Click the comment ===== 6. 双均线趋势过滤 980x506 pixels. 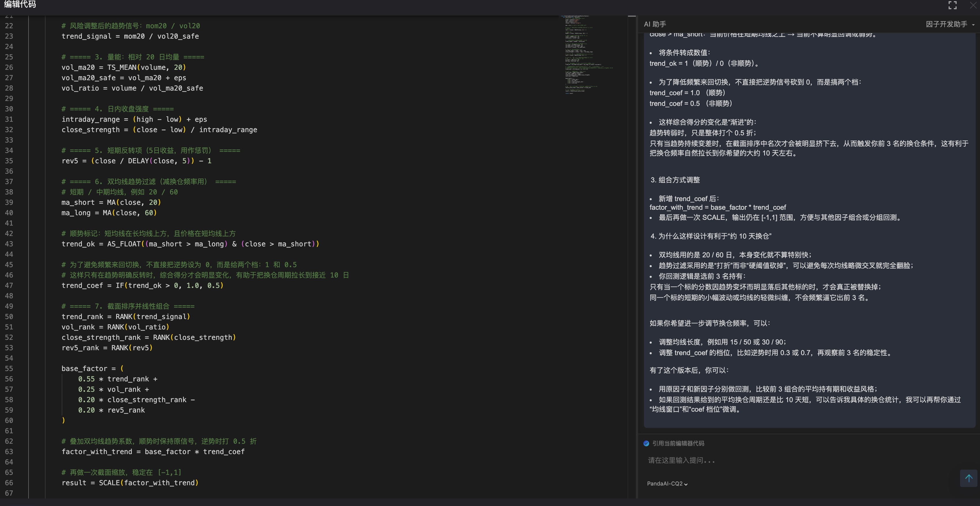coord(149,182)
